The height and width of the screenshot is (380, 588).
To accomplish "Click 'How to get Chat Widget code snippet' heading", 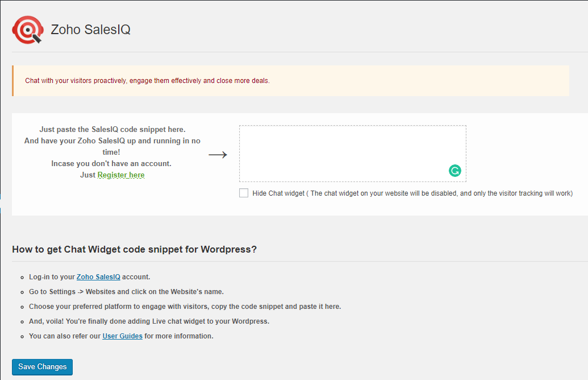I will (x=134, y=249).
